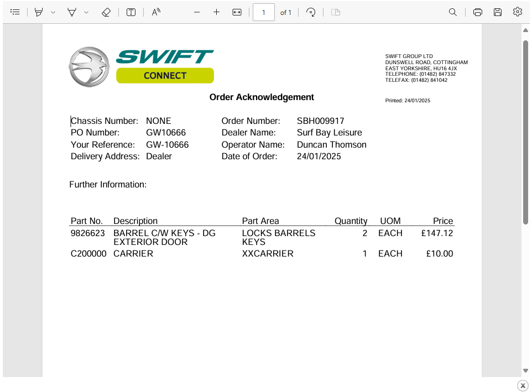532x392 pixels.
Task: Rotate the document page
Action: (311, 12)
